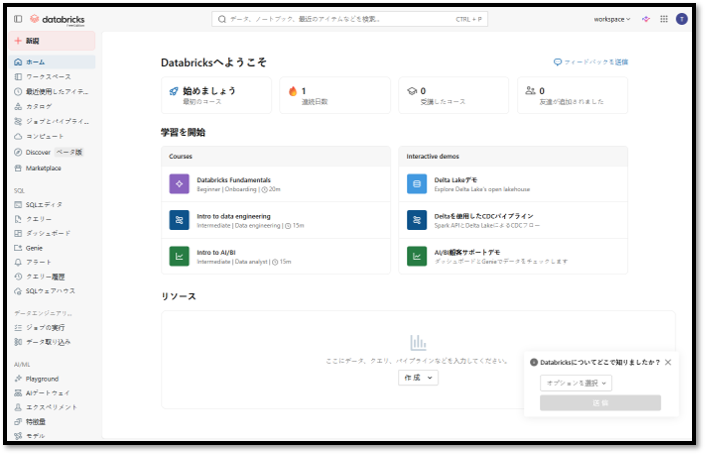Image resolution: width=705 pixels, height=454 pixels.
Task: Open the apps grid icon
Action: pyautogui.click(x=664, y=19)
